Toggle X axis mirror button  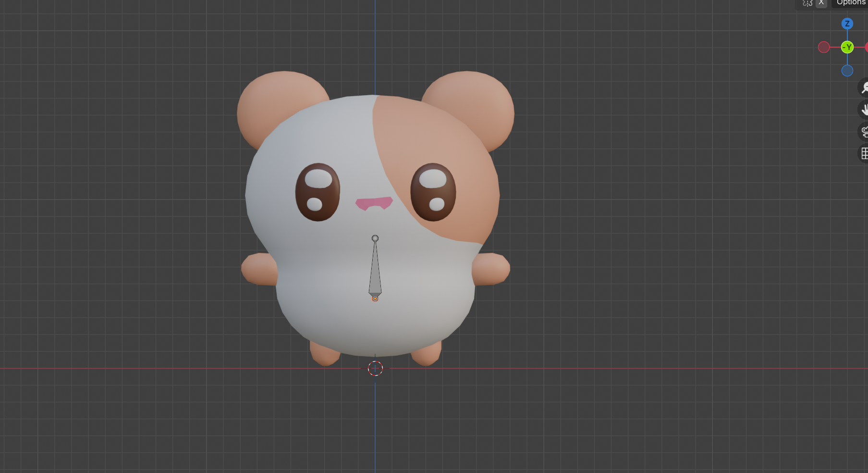tap(821, 3)
